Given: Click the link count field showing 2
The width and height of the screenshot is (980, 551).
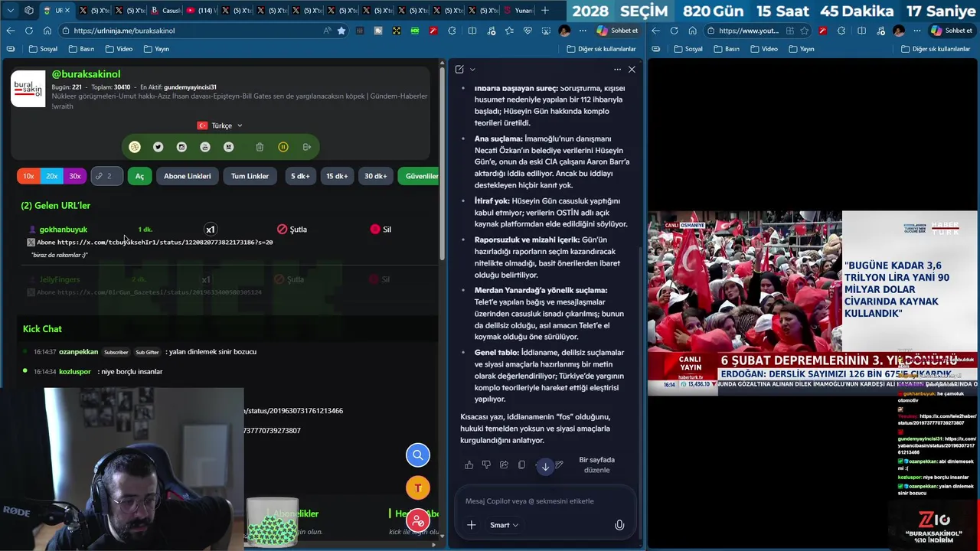Looking at the screenshot, I should [106, 176].
